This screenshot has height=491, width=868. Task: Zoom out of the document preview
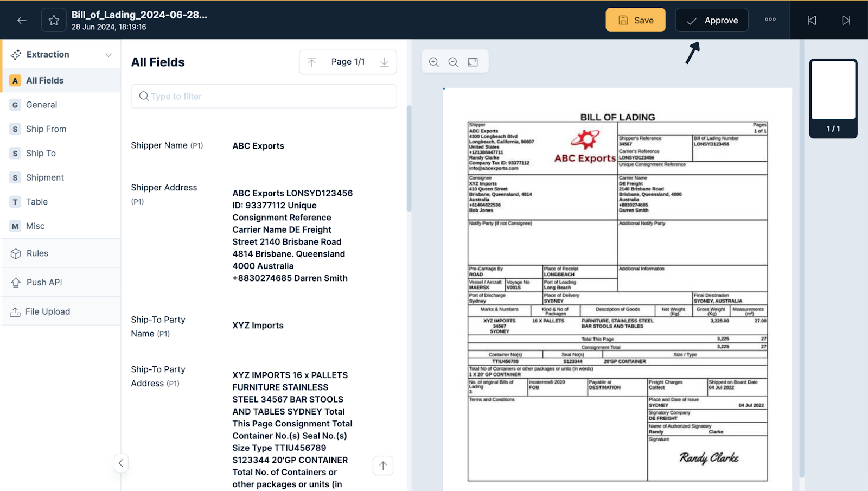[x=454, y=62]
